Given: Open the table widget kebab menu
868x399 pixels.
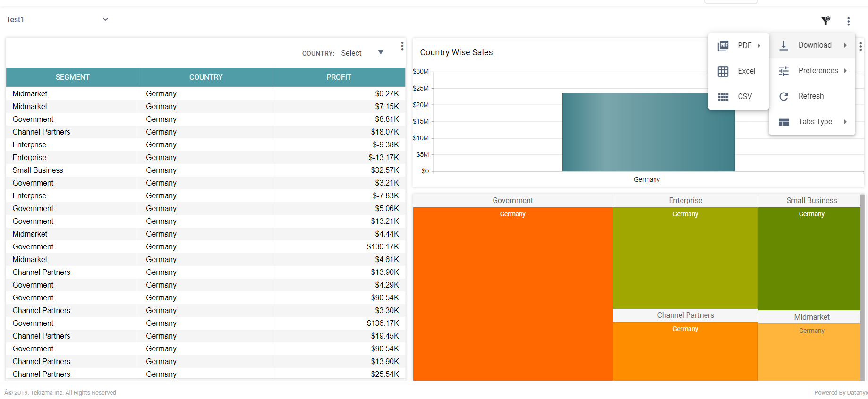Looking at the screenshot, I should [x=402, y=46].
